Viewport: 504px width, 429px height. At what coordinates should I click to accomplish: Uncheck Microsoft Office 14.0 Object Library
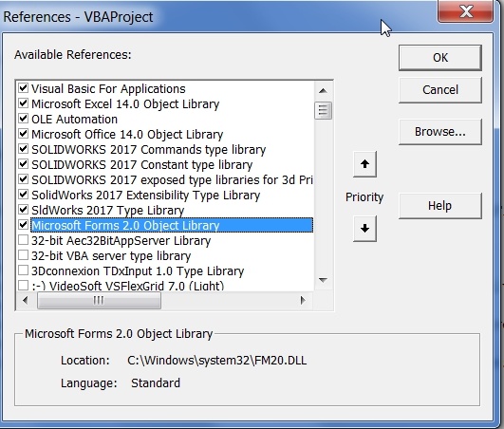tap(23, 134)
